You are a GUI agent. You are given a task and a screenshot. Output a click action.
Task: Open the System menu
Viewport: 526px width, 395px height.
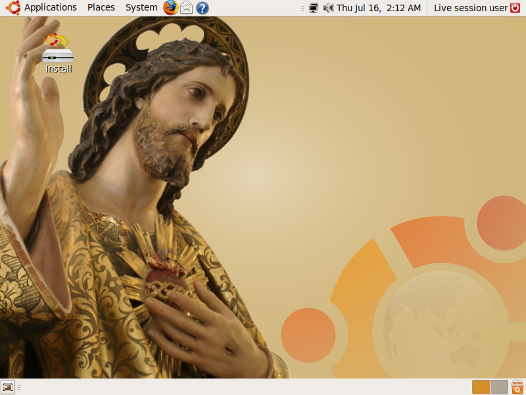point(141,7)
